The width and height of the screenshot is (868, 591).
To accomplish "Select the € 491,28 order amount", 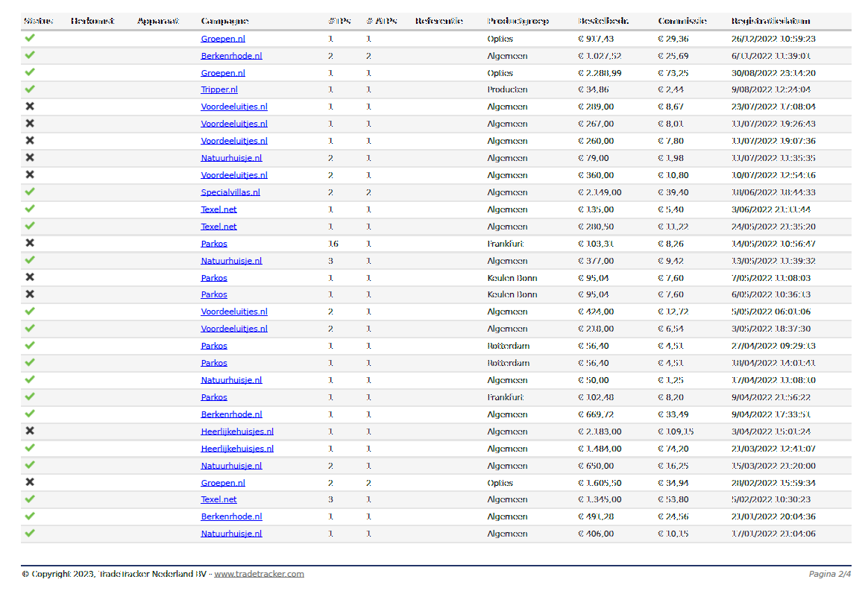I will (596, 517).
